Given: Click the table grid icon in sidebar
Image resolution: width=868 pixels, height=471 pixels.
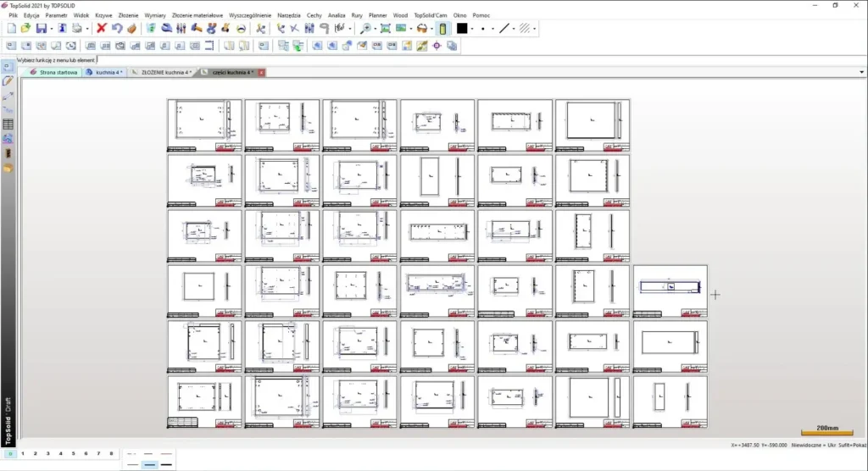Looking at the screenshot, I should (x=8, y=125).
